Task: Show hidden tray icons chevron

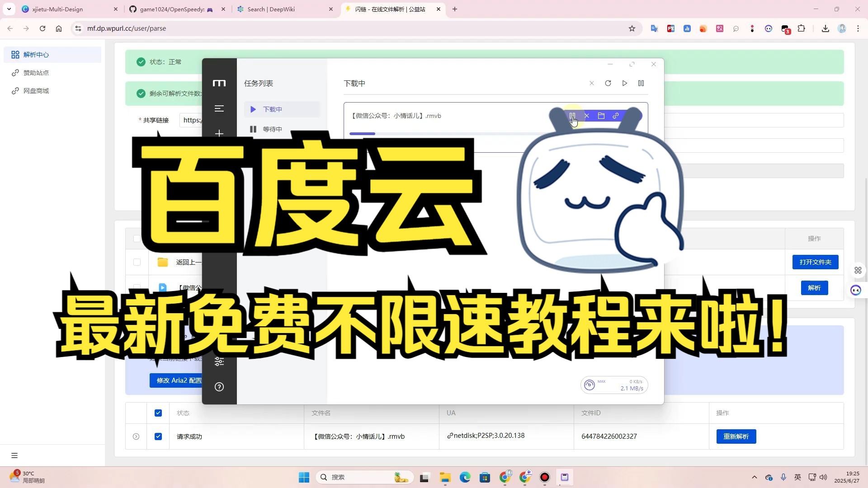Action: 754,477
